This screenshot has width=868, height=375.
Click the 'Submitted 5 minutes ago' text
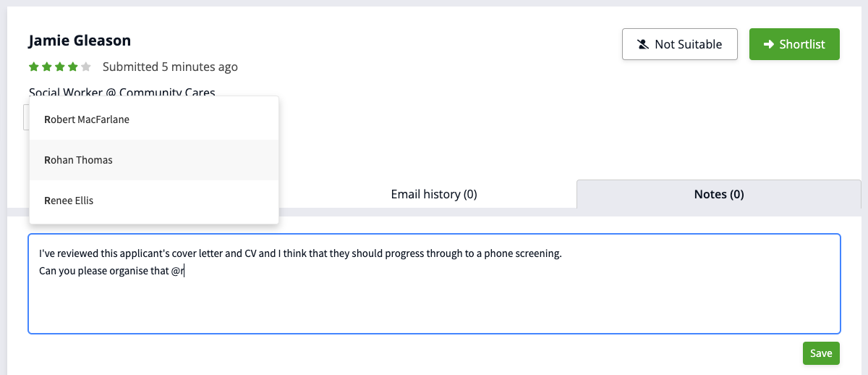(170, 67)
